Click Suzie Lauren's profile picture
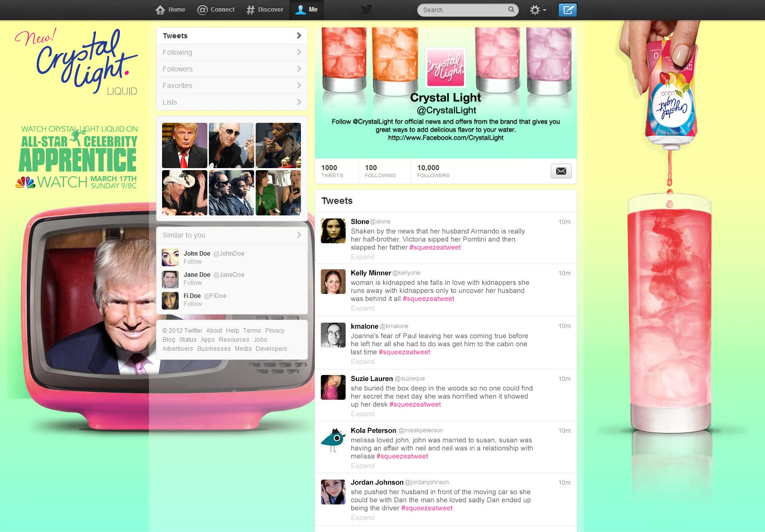Viewport: 765px width, 532px height. [x=333, y=387]
